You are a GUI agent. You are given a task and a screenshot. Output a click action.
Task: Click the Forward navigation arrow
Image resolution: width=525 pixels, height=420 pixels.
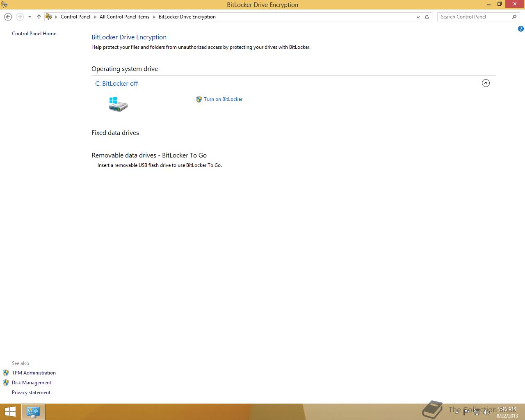point(19,17)
